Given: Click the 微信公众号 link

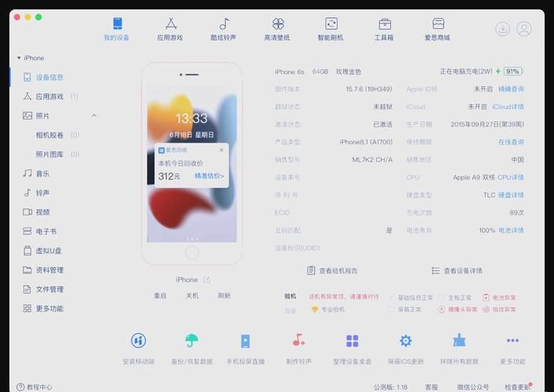Looking at the screenshot, I should click(x=473, y=387).
